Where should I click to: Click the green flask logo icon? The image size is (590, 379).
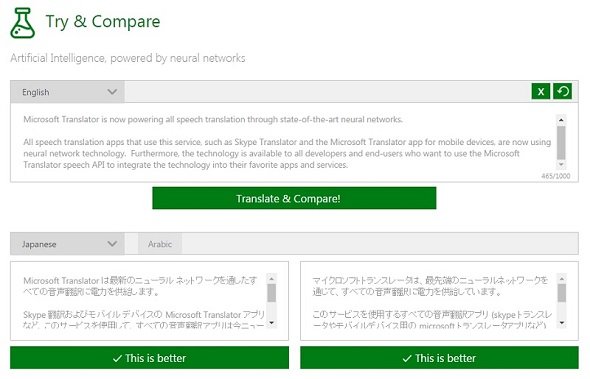(x=23, y=23)
